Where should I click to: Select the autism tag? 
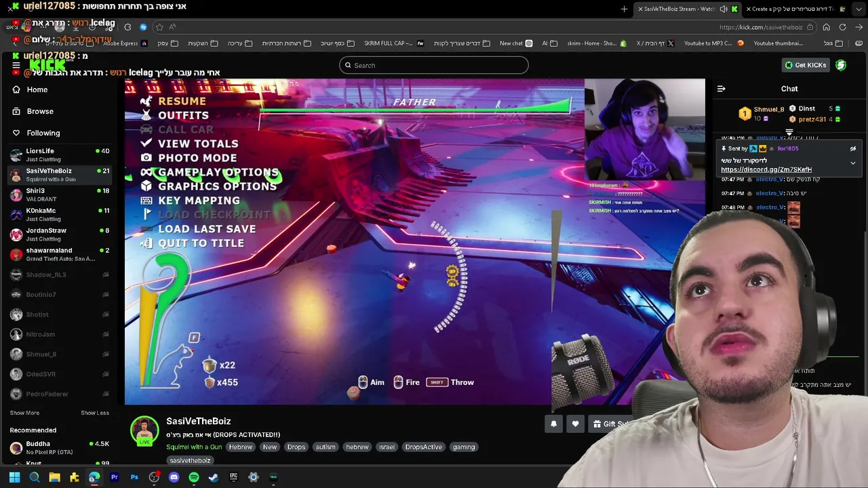[x=325, y=447]
